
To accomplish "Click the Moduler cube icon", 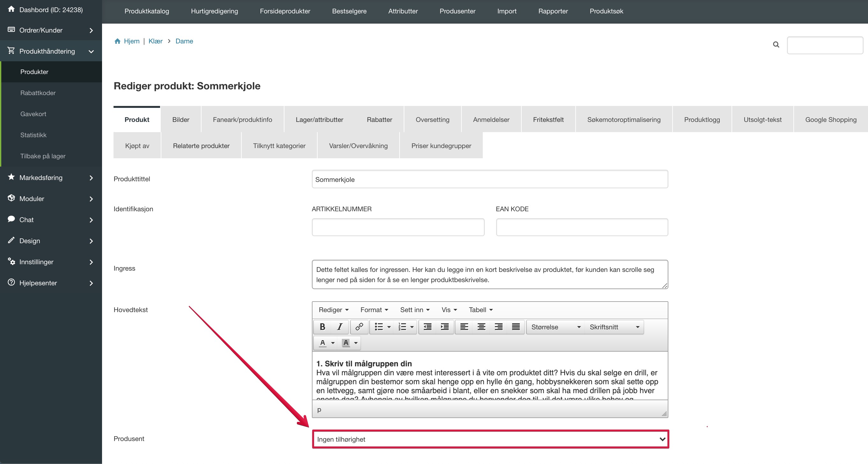I will coord(11,198).
